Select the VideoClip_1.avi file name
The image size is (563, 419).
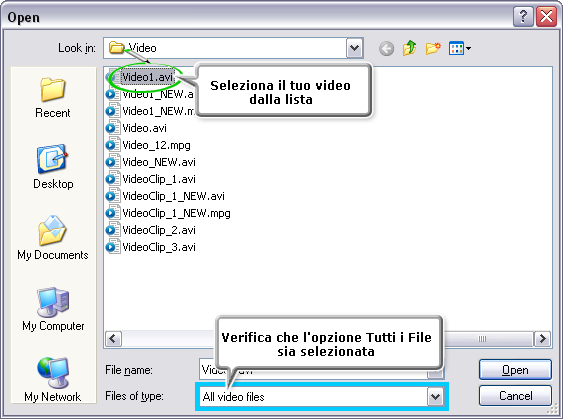(x=159, y=179)
